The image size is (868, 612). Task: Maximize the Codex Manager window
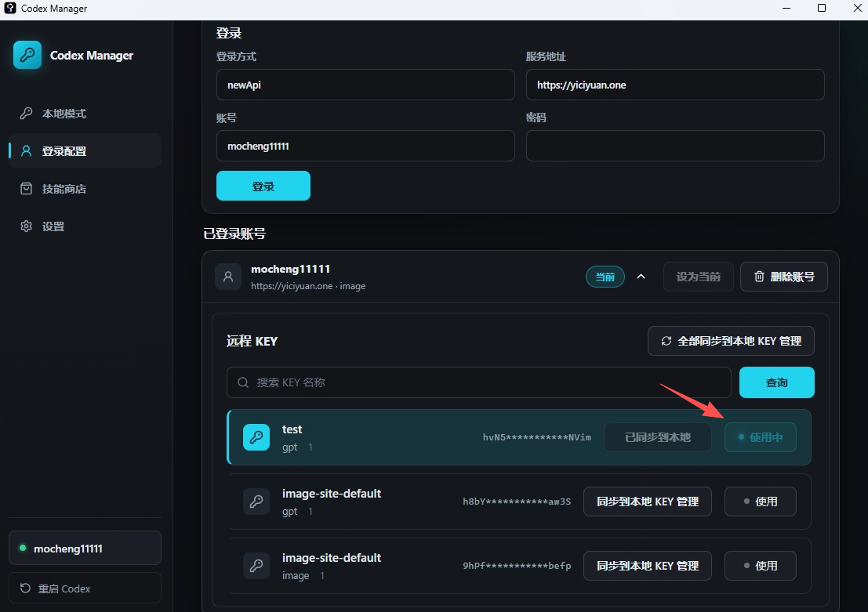tap(822, 9)
